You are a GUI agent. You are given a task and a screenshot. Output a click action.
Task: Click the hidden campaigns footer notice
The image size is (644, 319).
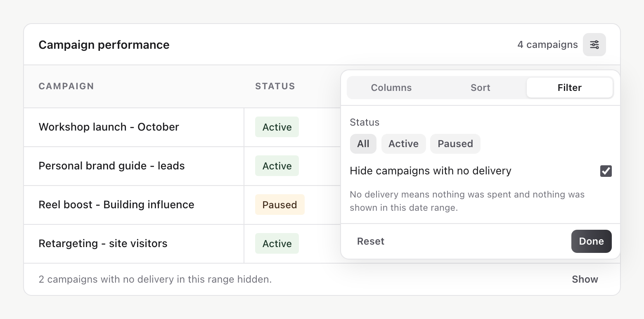[x=155, y=279]
